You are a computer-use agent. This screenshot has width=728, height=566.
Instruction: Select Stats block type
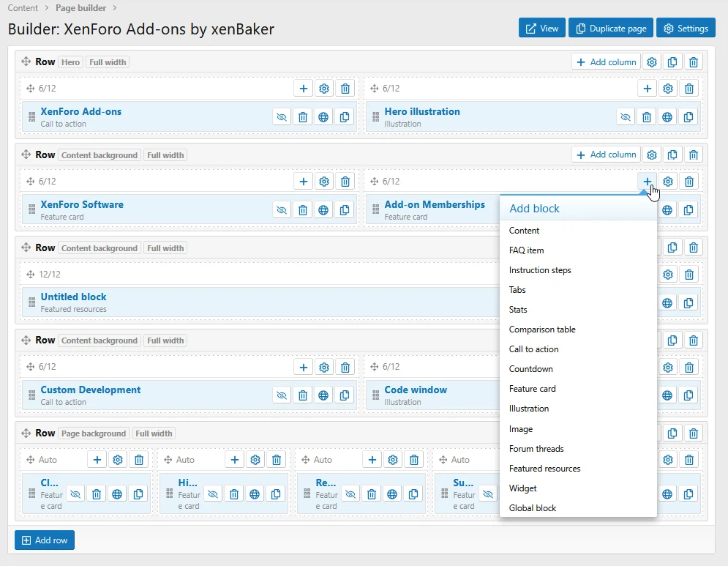tap(578, 310)
